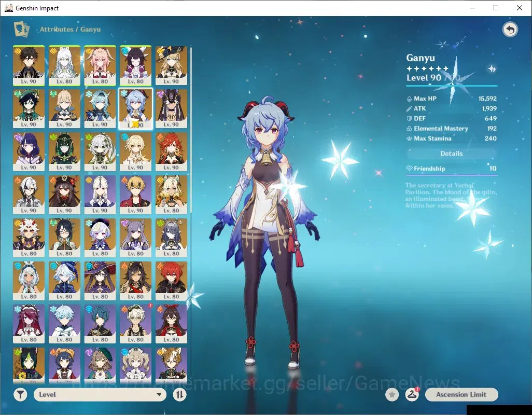Select Thoma's Pyro portrait
532x415 pixels.
[136, 195]
